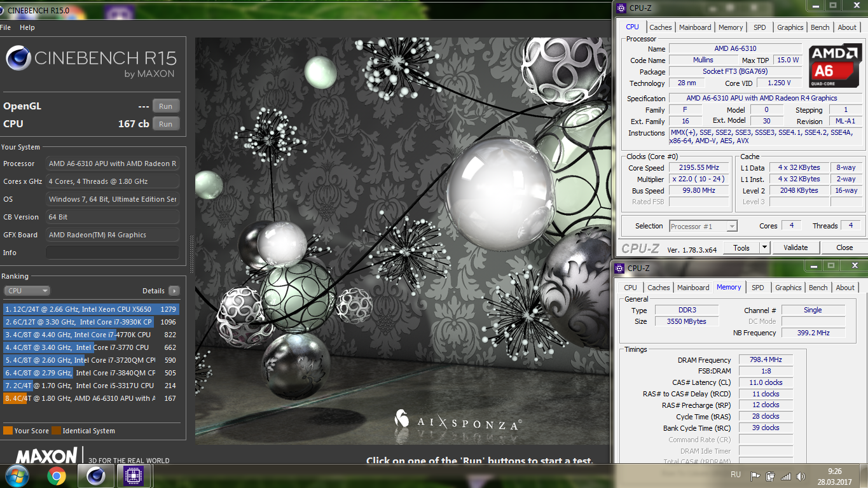Open SPD tab in the CPU-Z window showing the CPU tab

(759, 27)
